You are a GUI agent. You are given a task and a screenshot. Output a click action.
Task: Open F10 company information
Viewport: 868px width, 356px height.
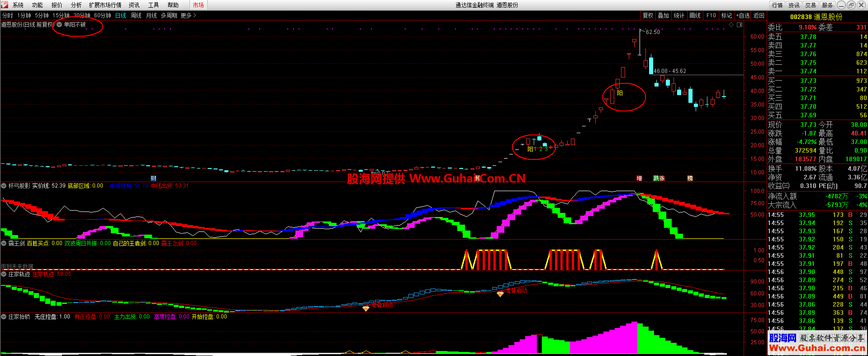711,15
